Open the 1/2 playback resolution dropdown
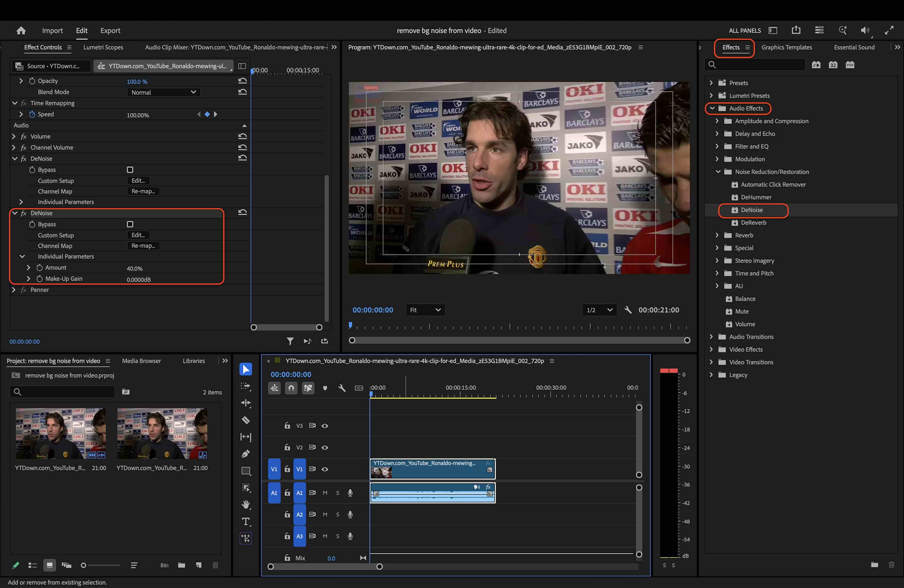Viewport: 904px width, 588px height. [599, 310]
